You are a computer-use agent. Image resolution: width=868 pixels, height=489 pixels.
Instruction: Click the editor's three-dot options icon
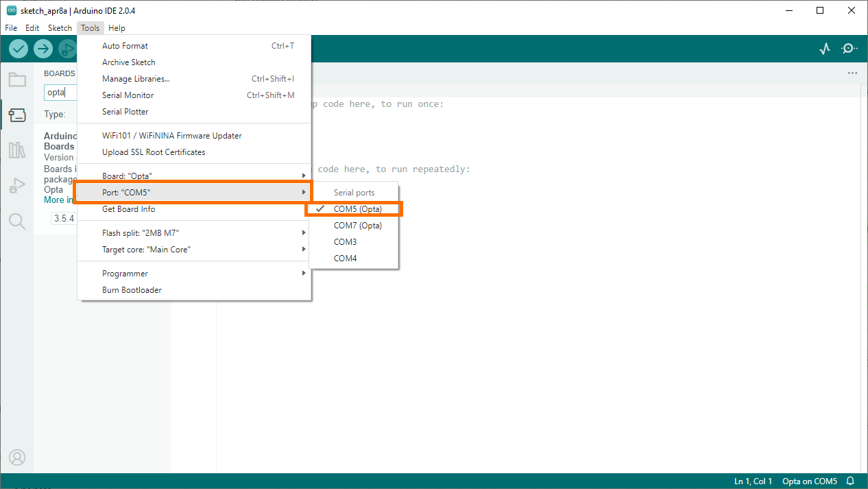852,73
